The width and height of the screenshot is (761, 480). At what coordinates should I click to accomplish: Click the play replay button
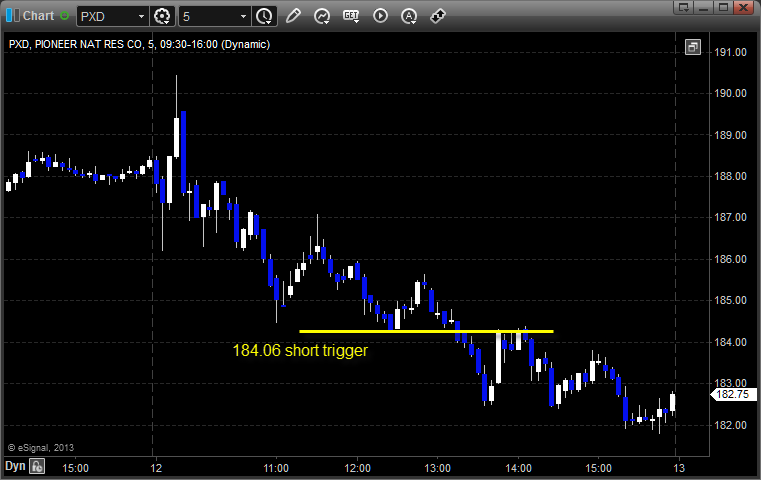pos(380,16)
